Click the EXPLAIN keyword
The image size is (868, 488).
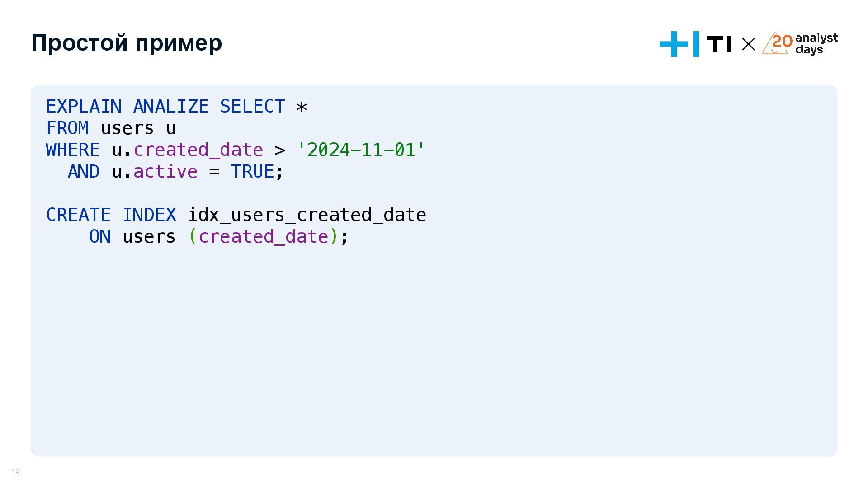[84, 107]
